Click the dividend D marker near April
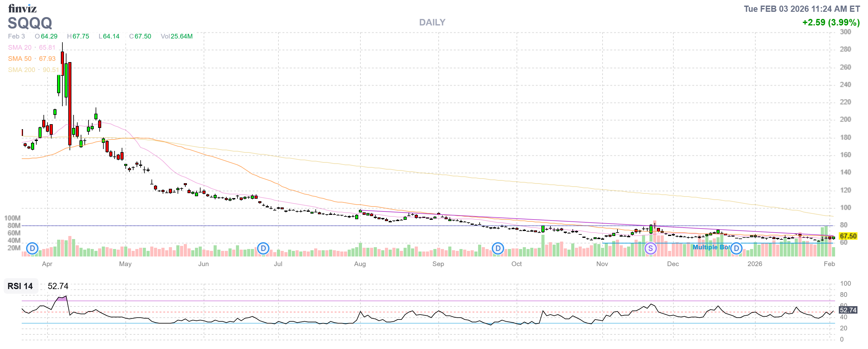This screenshot has width=868, height=349. click(32, 249)
